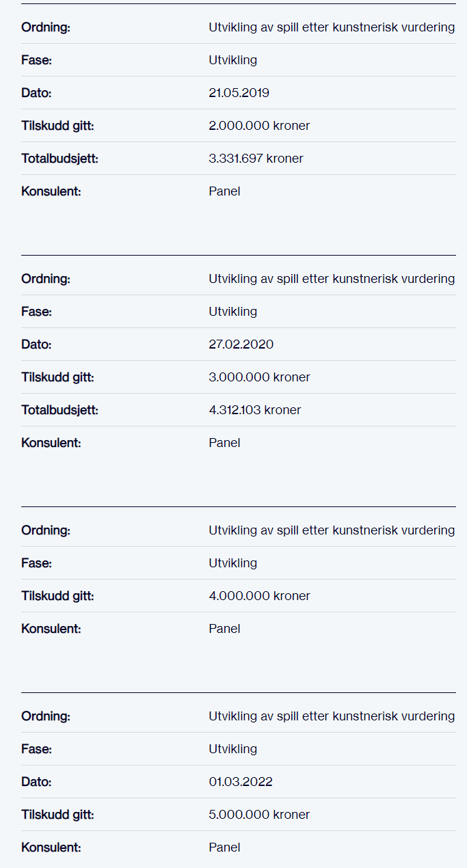The image size is (467, 868).
Task: Click Utvikling in the last block
Action: pyautogui.click(x=232, y=749)
